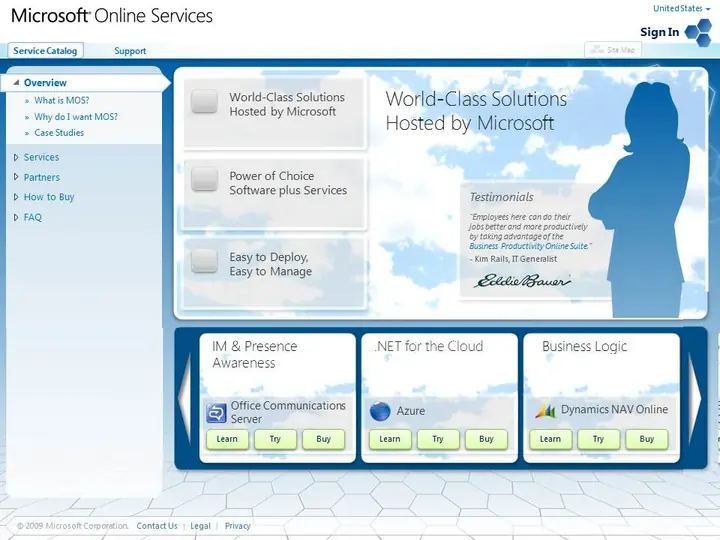Click Learn under Azure
The image size is (720, 540).
tap(390, 439)
